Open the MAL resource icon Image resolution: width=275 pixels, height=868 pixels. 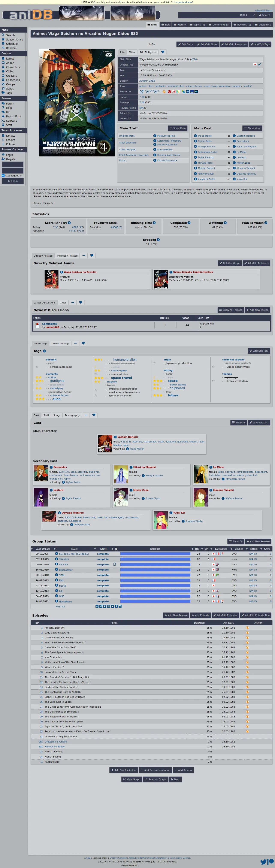(192, 92)
